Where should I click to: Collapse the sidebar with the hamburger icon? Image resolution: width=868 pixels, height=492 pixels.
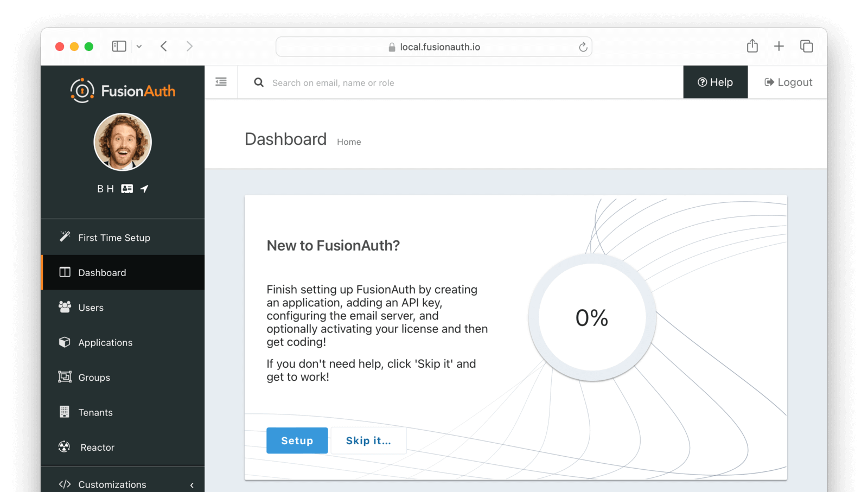pyautogui.click(x=221, y=82)
